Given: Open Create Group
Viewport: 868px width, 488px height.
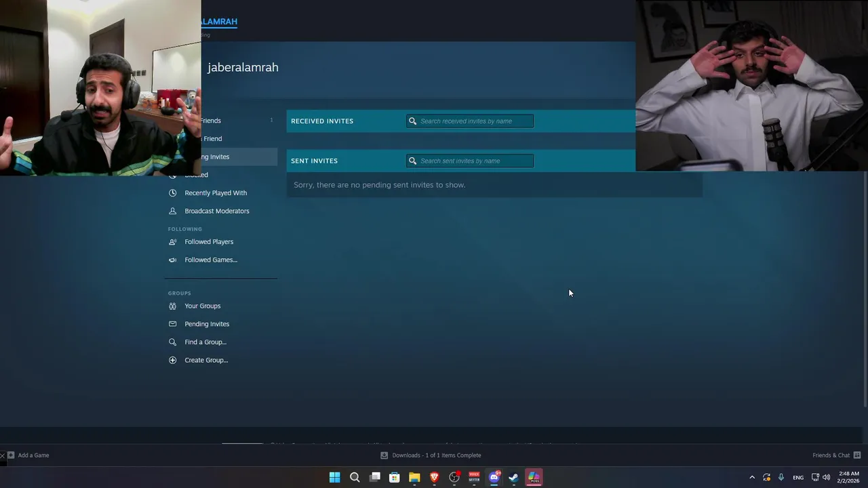Looking at the screenshot, I should 206,360.
